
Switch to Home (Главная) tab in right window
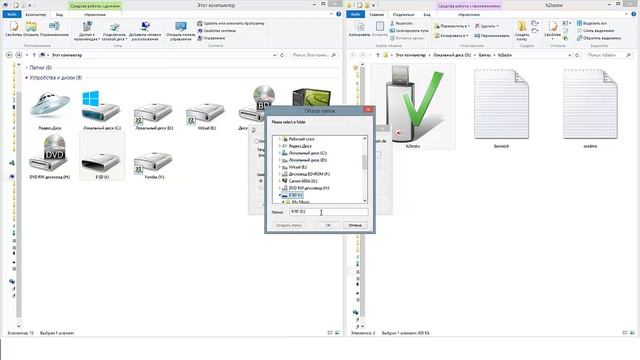[376, 14]
